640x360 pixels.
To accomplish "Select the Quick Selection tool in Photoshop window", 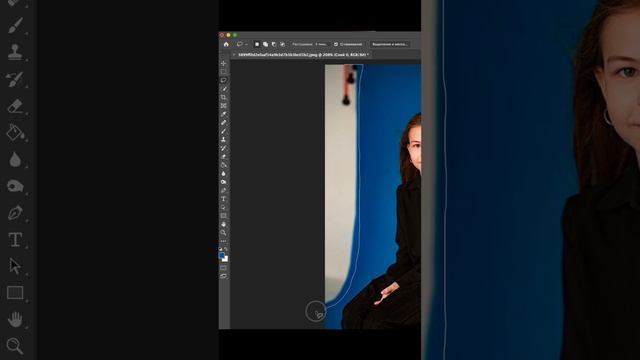I will [x=223, y=89].
